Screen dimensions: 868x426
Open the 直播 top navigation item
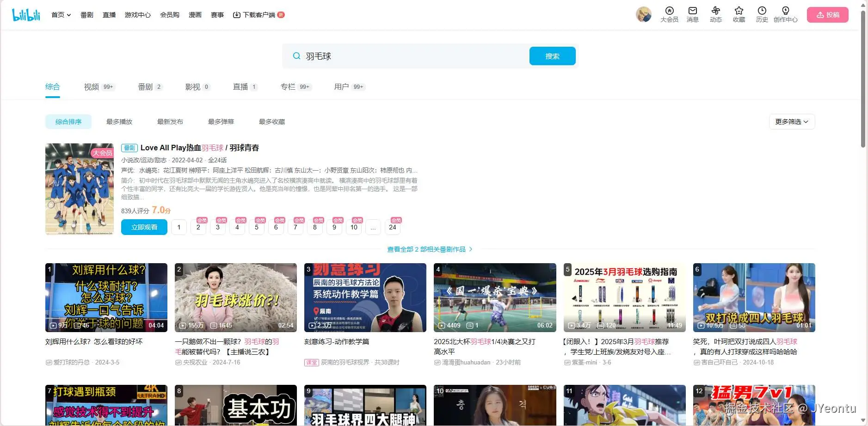pos(109,15)
